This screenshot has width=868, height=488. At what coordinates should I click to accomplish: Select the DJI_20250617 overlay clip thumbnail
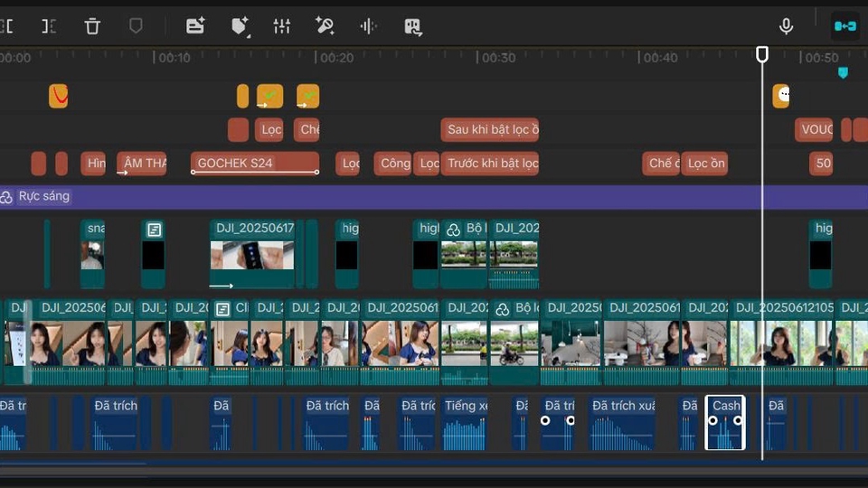[252, 254]
